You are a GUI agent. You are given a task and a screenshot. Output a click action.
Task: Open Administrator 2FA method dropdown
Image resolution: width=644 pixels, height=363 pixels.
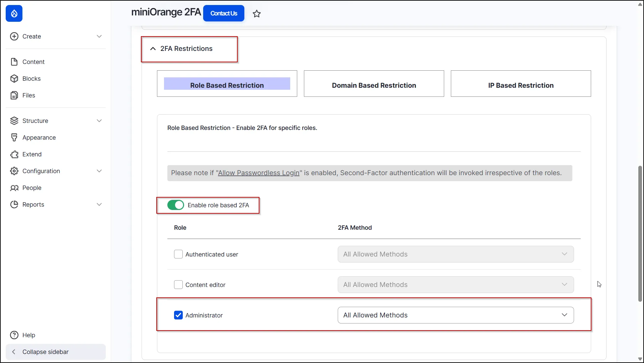point(456,315)
